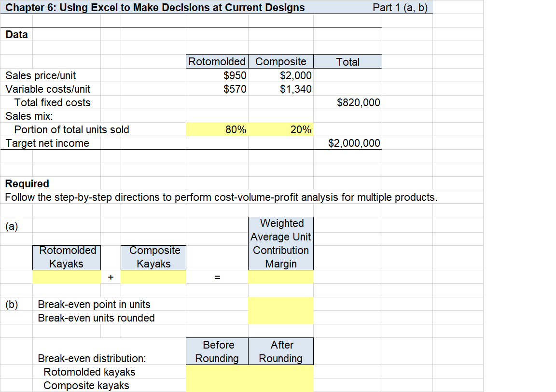Click the Total header cell
Viewport: 556px width, 392px height.
pyautogui.click(x=347, y=61)
